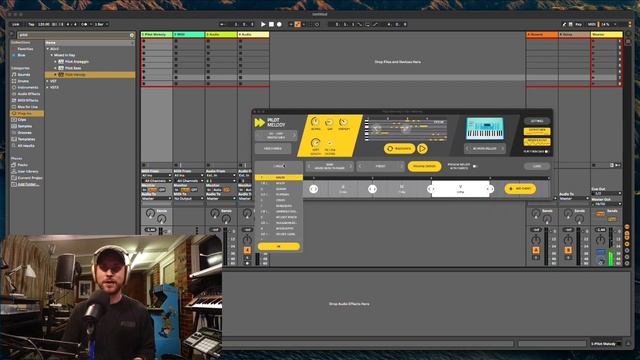Confirm chord selection with the yellow OK button

click(279, 247)
